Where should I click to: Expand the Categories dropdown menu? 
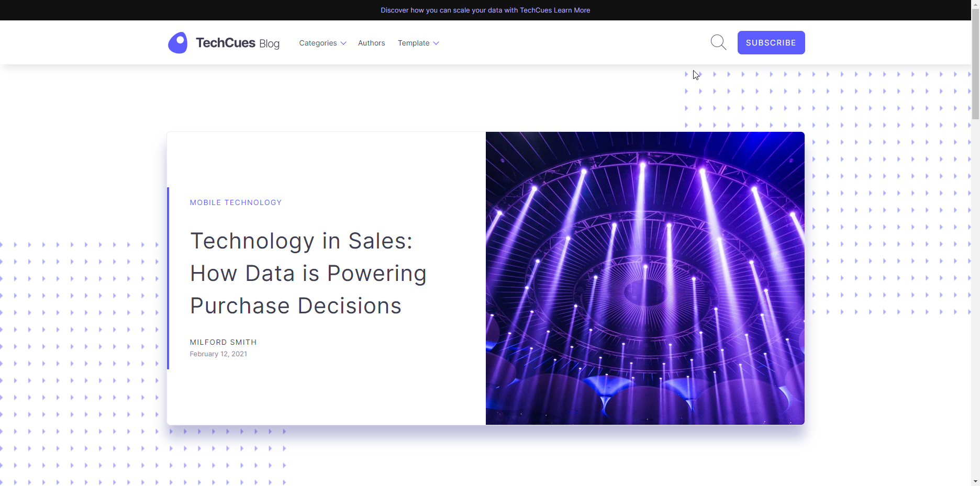coord(322,43)
